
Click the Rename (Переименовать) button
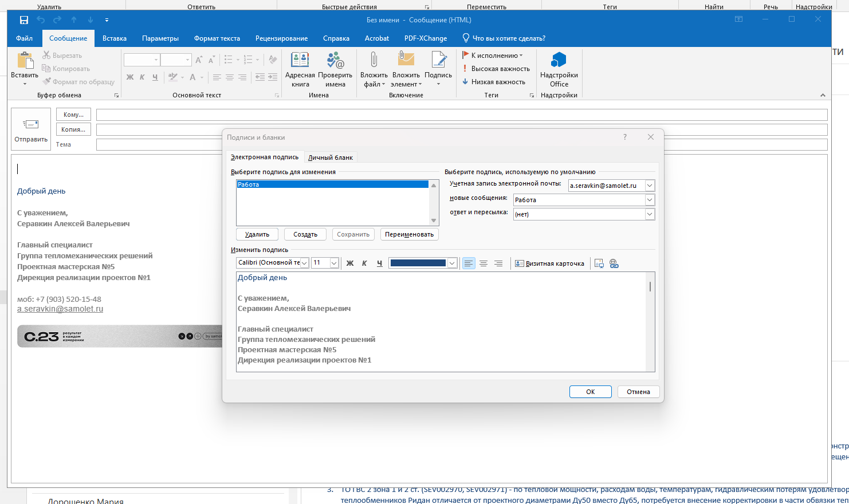click(x=410, y=234)
